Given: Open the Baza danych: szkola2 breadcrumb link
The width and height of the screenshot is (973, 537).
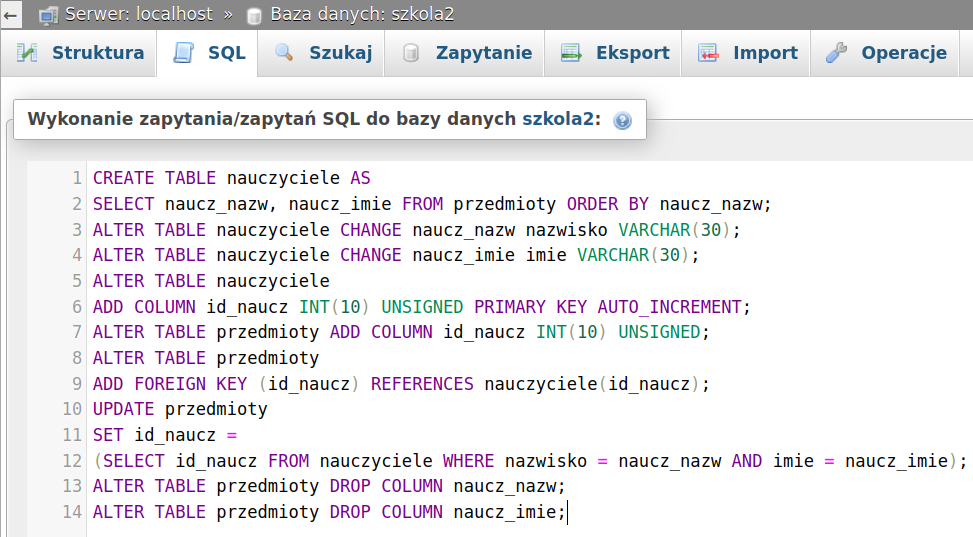Looking at the screenshot, I should tap(362, 14).
